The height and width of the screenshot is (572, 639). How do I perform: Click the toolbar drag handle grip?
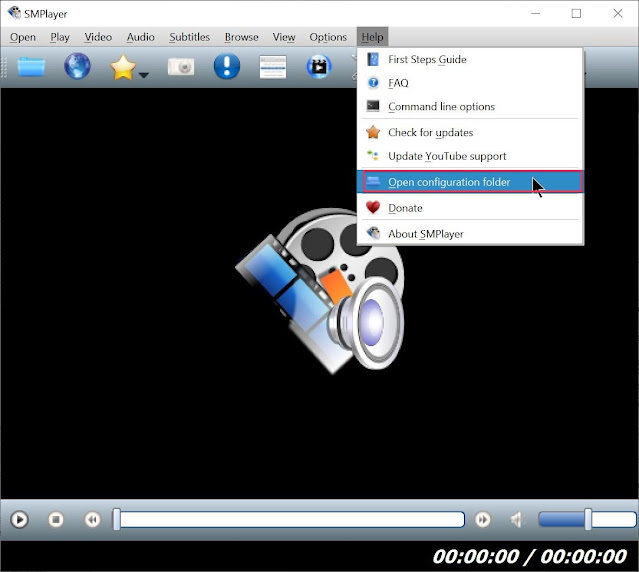[x=4, y=67]
